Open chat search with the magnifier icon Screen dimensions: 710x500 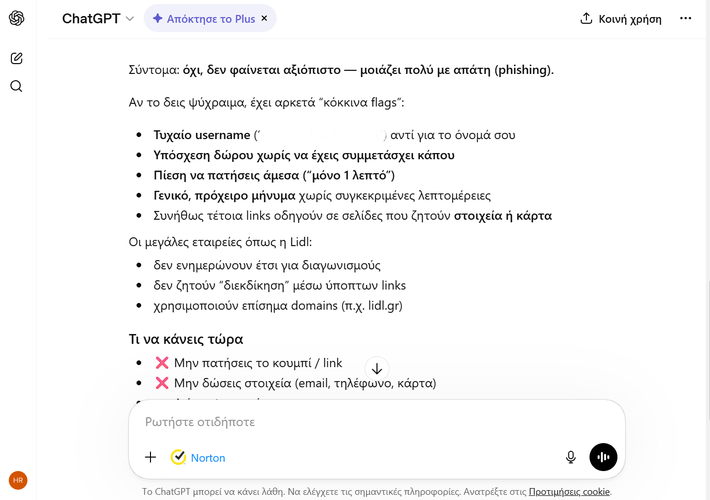point(16,86)
